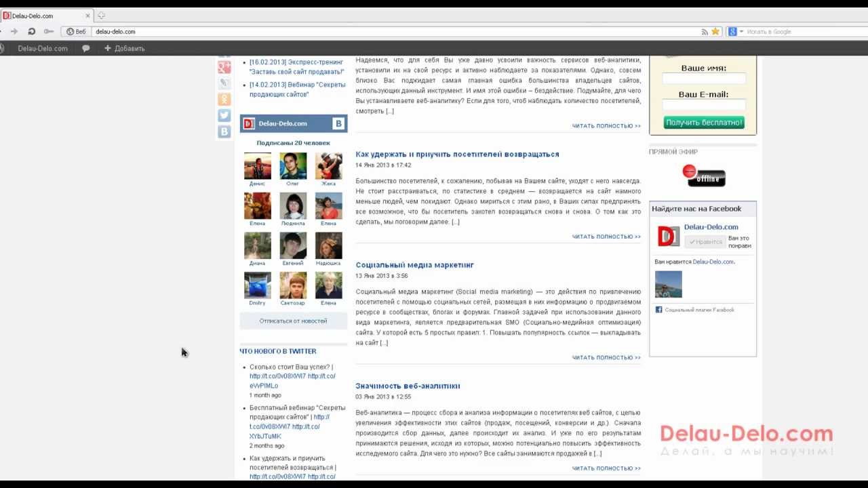Open the WordPress logo admin menu

pyautogui.click(x=2, y=48)
